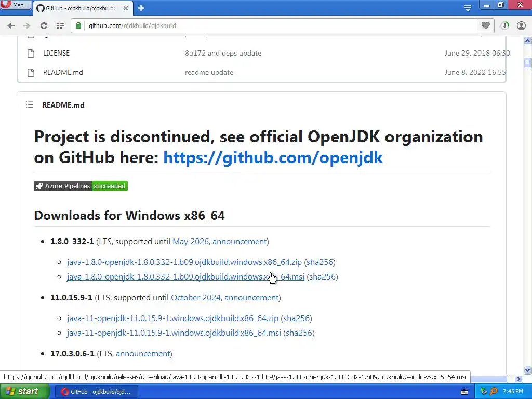The width and height of the screenshot is (532, 399).
Task: Open a new tab with the plus button
Action: tap(141, 8)
